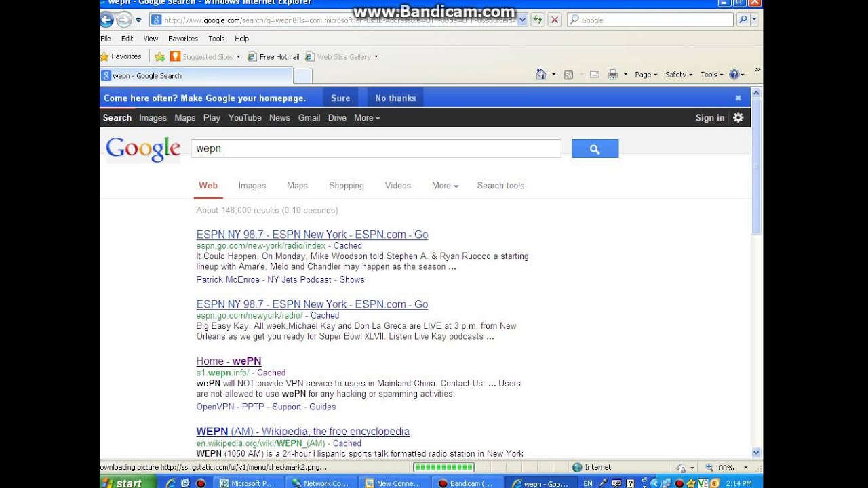Viewport: 868px width, 488px height.
Task: Click the address bar URL field
Action: click(x=333, y=20)
